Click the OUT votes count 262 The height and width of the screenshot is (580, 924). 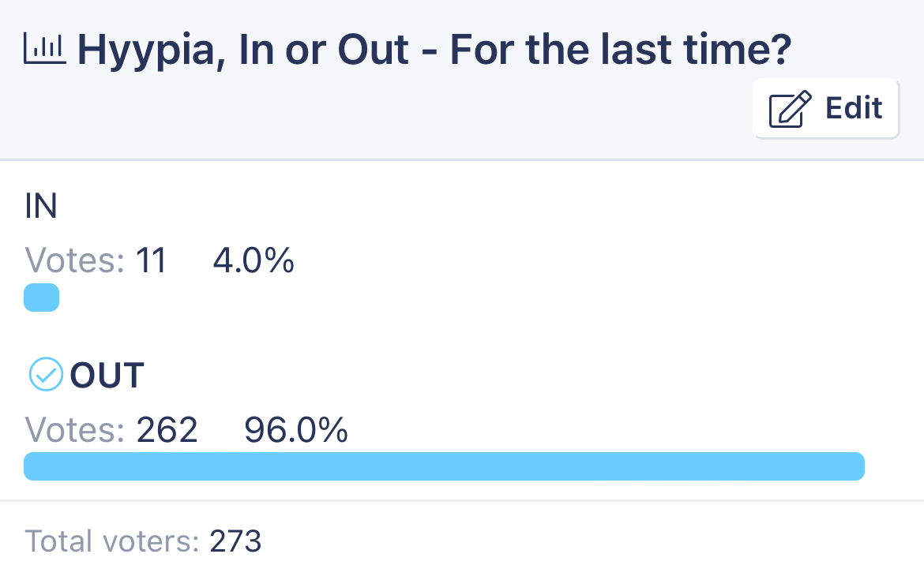point(167,430)
